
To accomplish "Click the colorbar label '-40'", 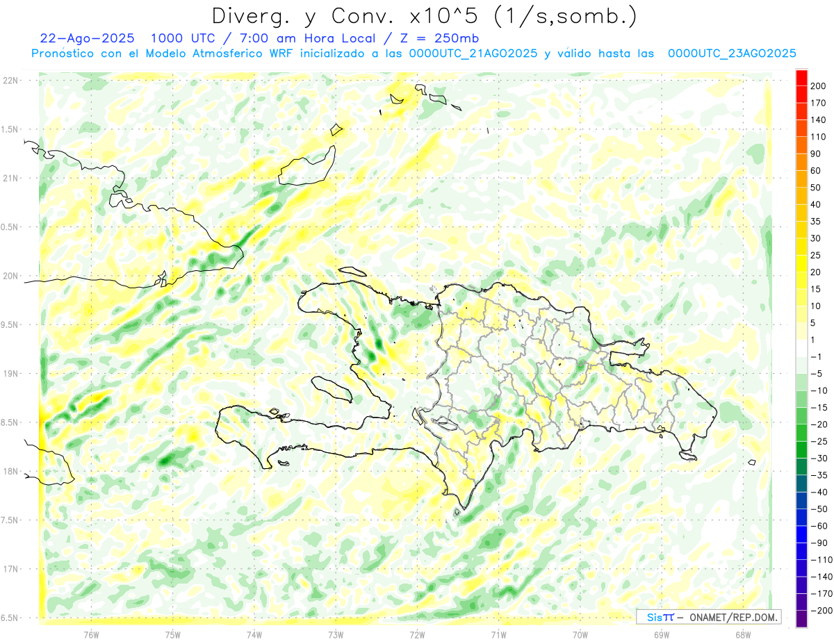I will 819,493.
